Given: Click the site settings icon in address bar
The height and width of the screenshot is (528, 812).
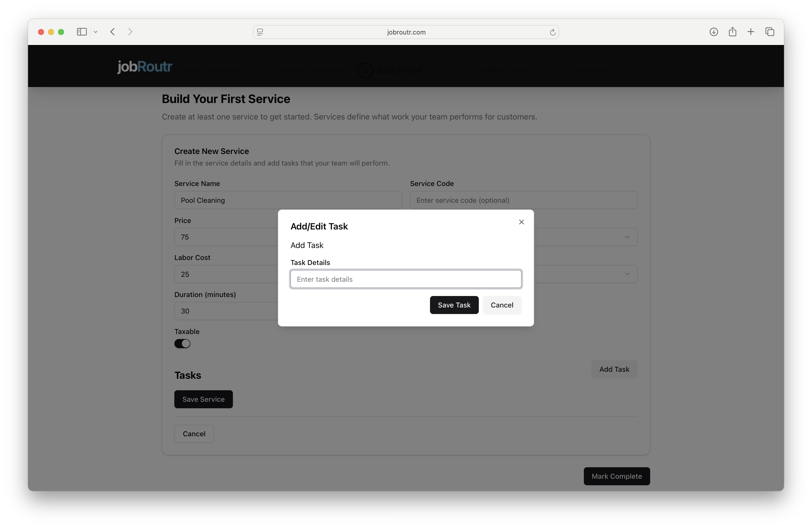Looking at the screenshot, I should click(x=260, y=32).
